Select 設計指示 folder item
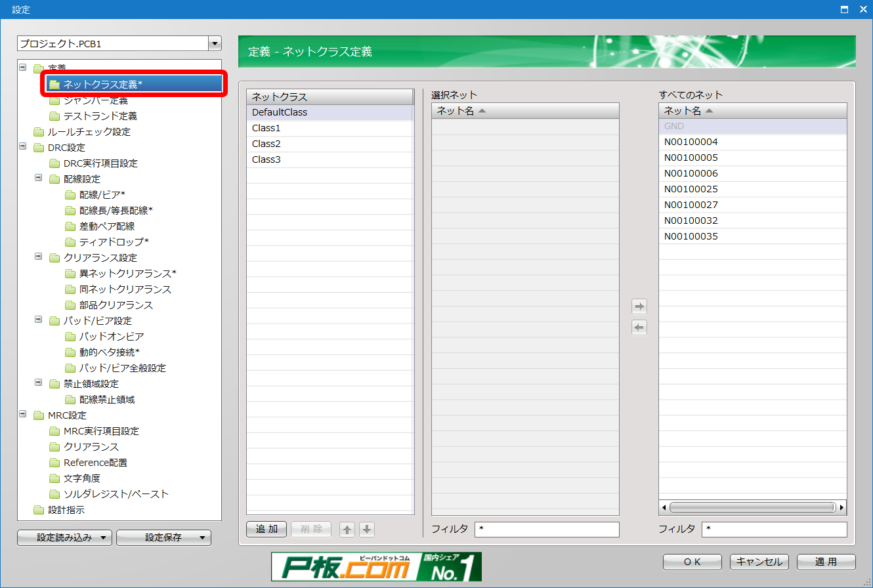The image size is (873, 588). click(66, 510)
